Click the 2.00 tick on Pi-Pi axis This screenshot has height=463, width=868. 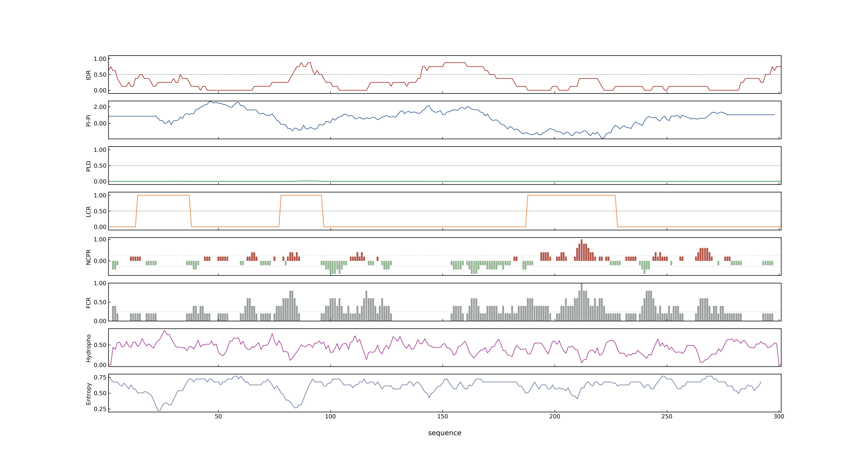pos(100,107)
